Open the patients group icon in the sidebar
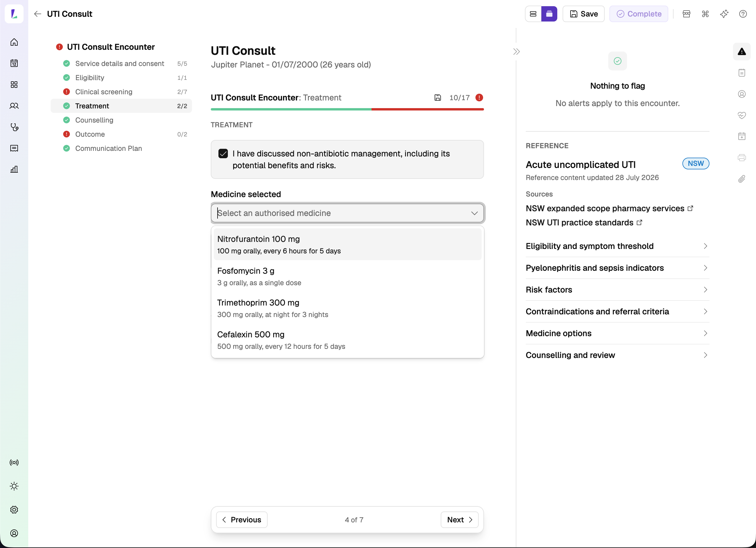 [x=14, y=106]
